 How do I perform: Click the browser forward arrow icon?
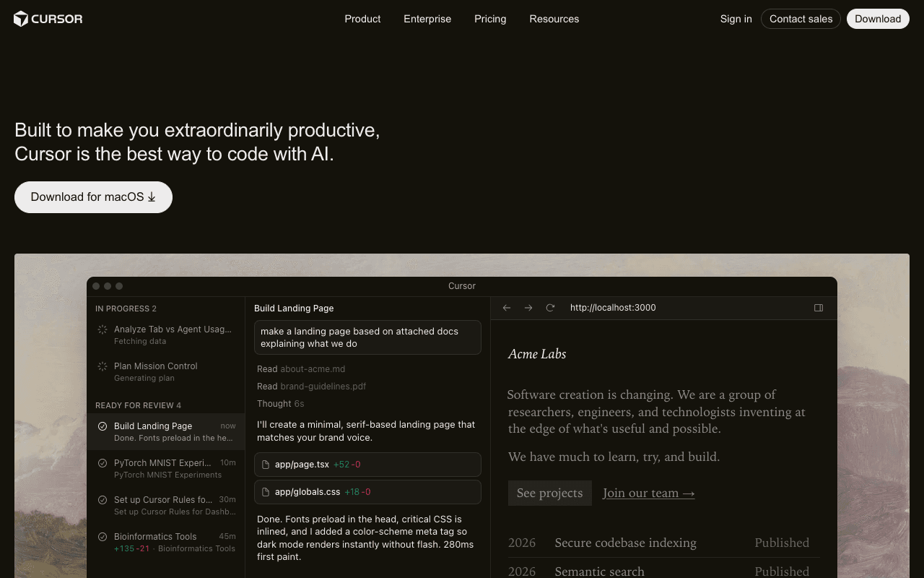[528, 308]
